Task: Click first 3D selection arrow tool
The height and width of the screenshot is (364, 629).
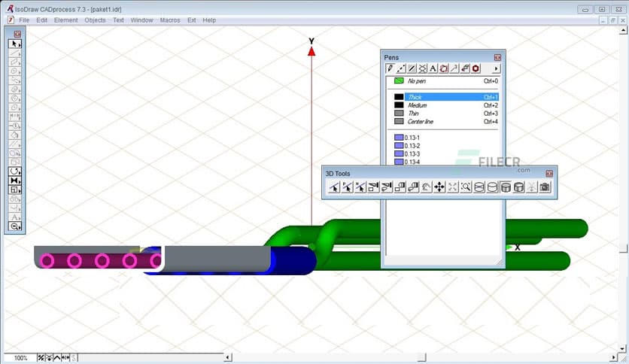Action: tap(334, 187)
